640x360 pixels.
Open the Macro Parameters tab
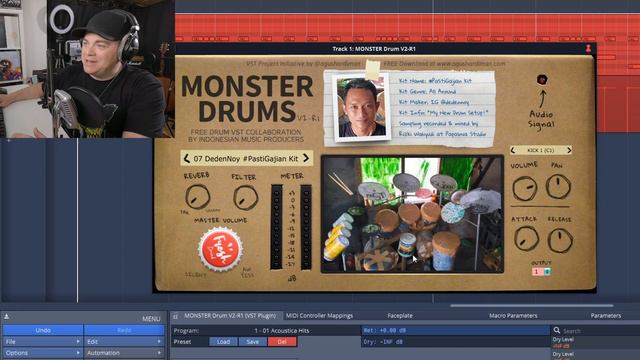(x=513, y=316)
